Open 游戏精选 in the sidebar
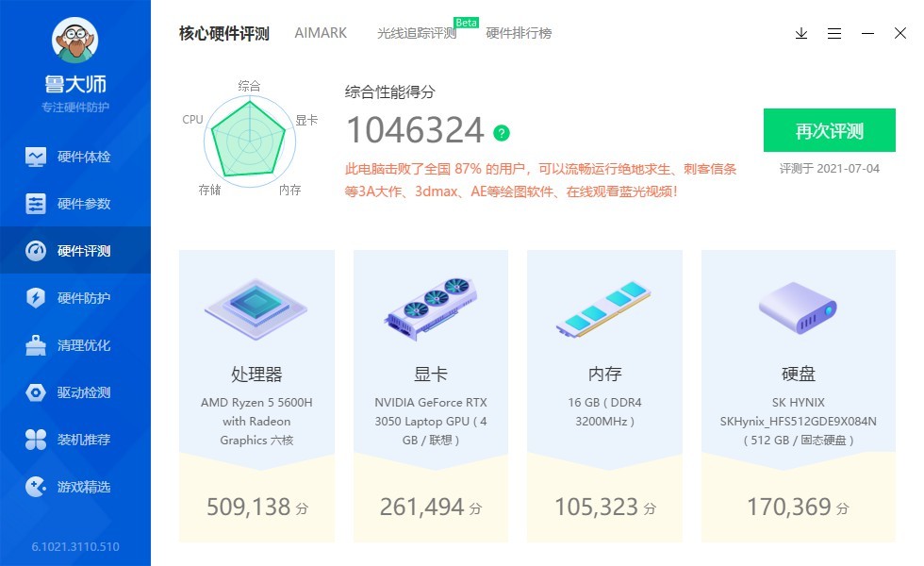This screenshot has width=924, height=566. (75, 487)
